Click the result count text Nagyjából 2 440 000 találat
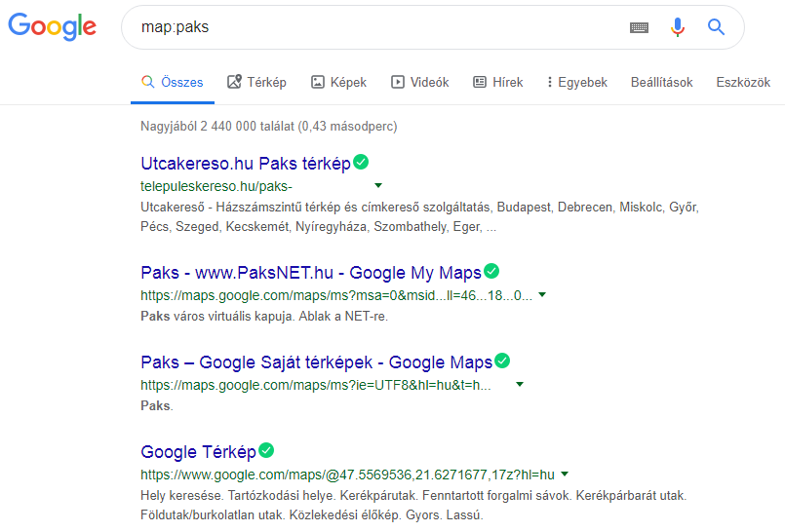The height and width of the screenshot is (532, 785). tap(269, 126)
